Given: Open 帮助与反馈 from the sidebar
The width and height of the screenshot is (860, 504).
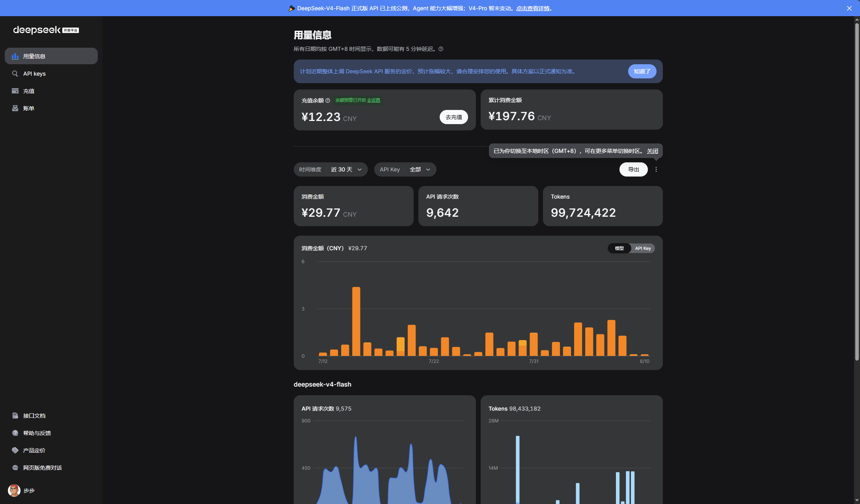Looking at the screenshot, I should (x=51, y=433).
